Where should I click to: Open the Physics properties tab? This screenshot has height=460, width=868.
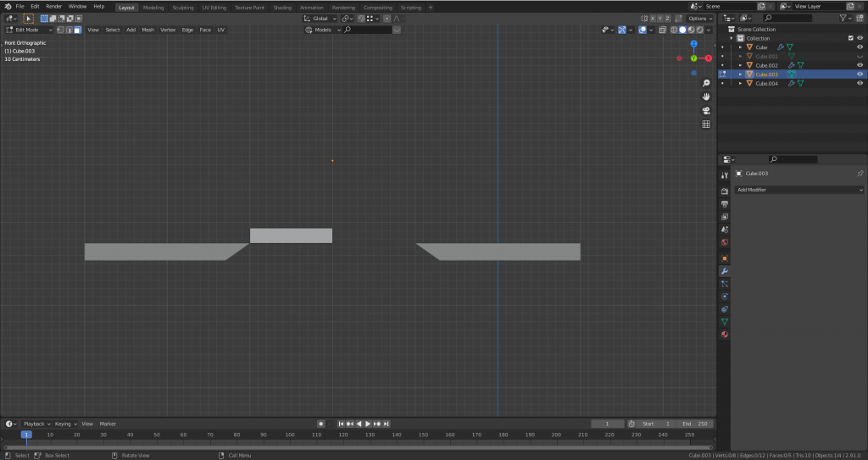pos(725,297)
